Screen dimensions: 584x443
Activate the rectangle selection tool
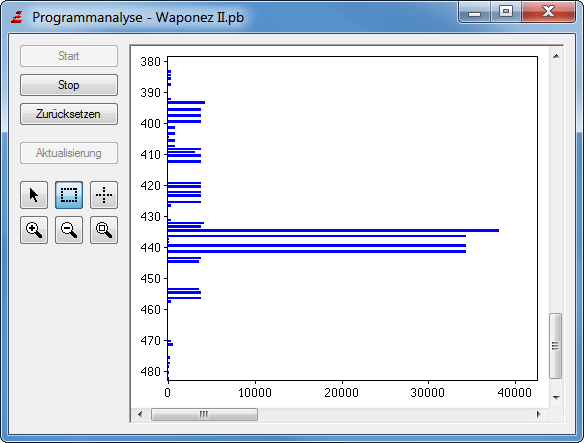(69, 195)
